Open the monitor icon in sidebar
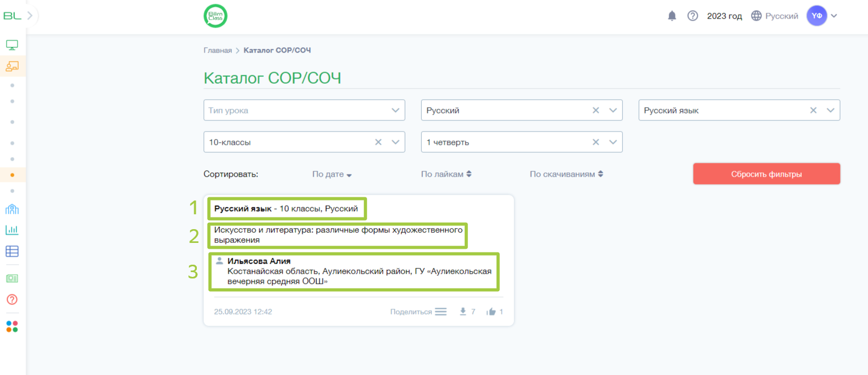 pos(12,45)
